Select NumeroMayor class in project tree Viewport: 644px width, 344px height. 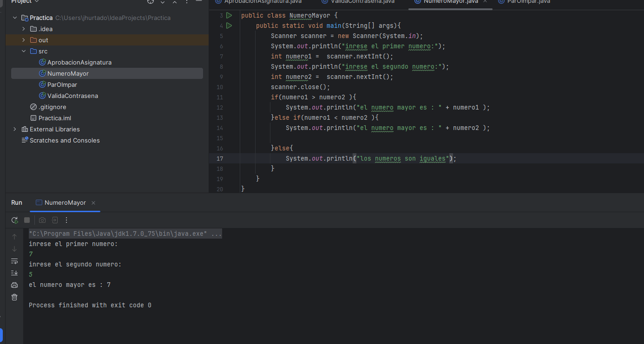(x=68, y=73)
